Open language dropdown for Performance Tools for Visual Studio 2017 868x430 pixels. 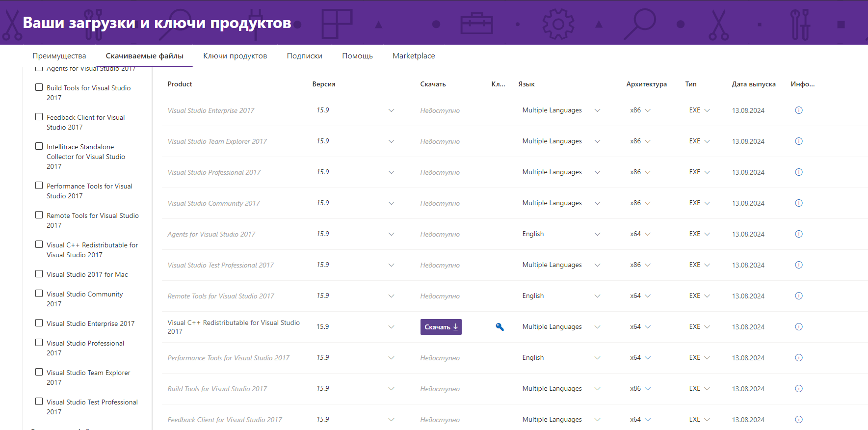[x=597, y=358]
